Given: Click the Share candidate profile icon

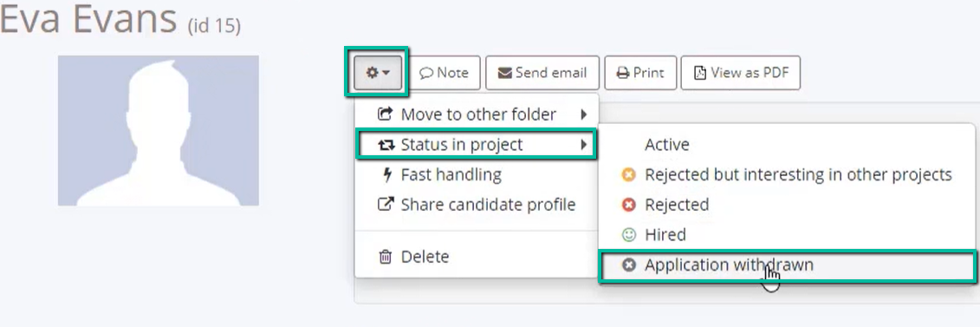Looking at the screenshot, I should 386,205.
